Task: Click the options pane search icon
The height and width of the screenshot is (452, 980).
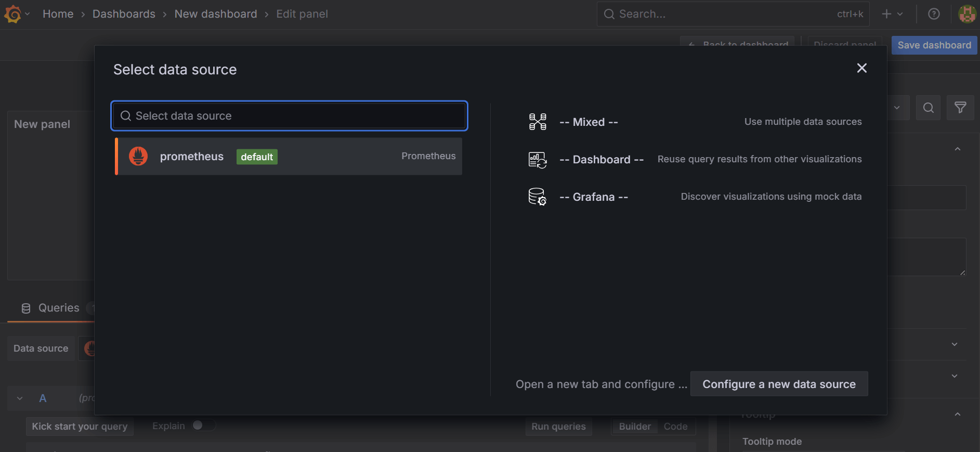Action: [x=928, y=108]
